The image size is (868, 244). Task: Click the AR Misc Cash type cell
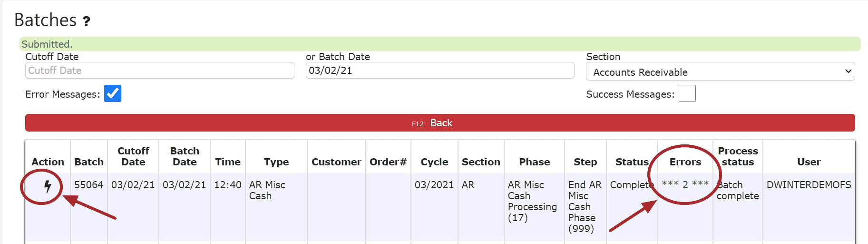267,190
